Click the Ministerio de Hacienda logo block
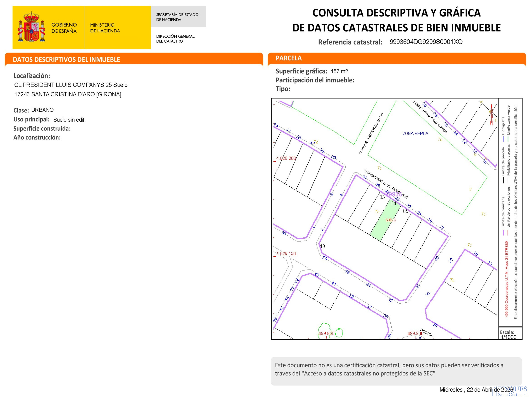Screen dimensions: 532x399 [x=105, y=28]
